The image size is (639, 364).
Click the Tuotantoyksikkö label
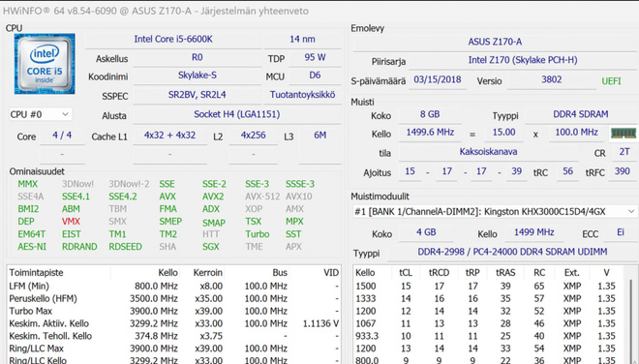pyautogui.click(x=302, y=95)
